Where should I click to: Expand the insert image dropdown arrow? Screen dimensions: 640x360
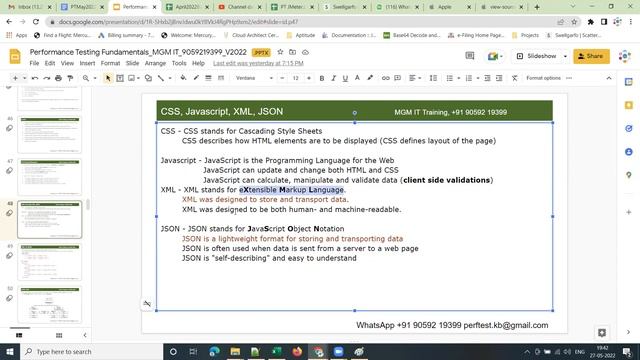(139, 78)
